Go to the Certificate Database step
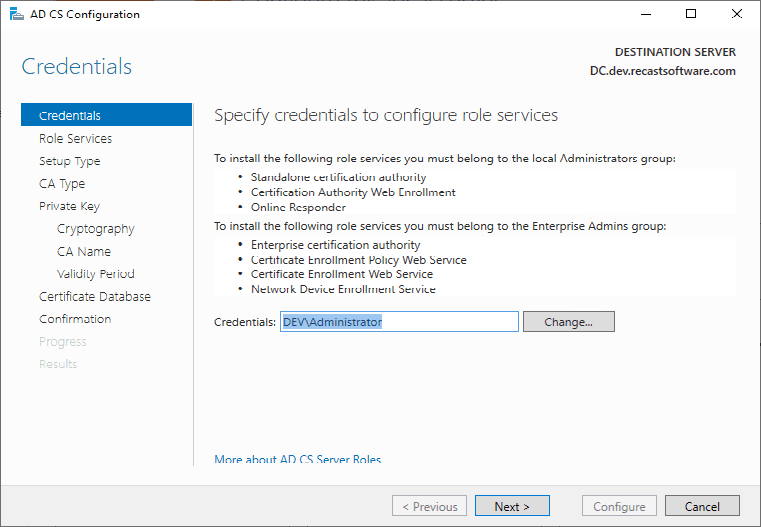This screenshot has width=761, height=527. [95, 297]
